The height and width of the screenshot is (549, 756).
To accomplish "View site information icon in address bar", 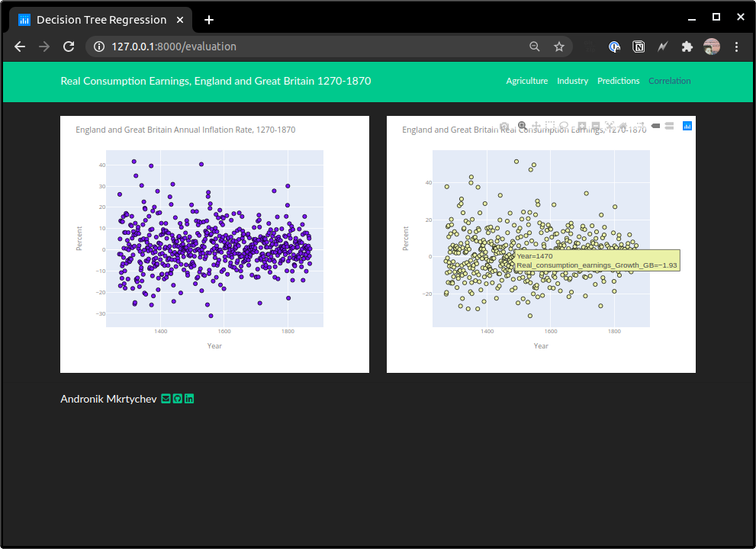I will click(99, 47).
